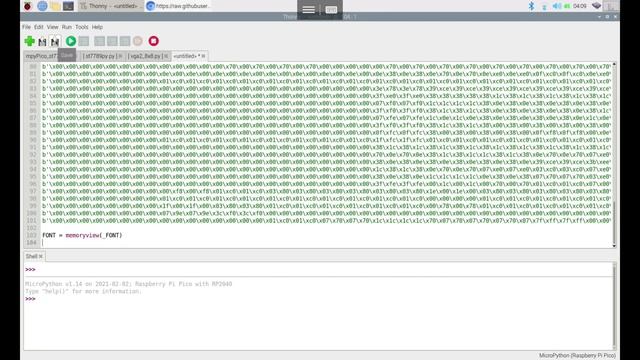Click the Bluetooth tray icon
The width and height of the screenshot is (640, 360).
pyautogui.click(x=531, y=6)
